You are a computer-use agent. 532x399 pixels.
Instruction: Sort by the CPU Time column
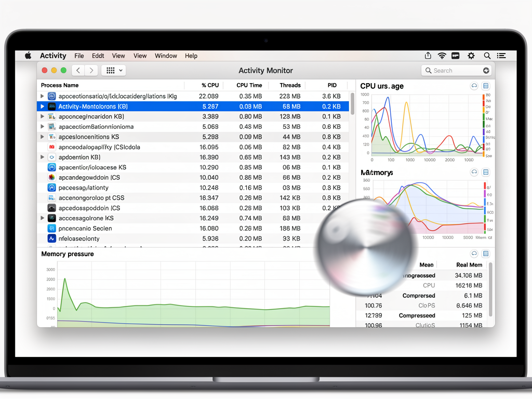pyautogui.click(x=249, y=85)
